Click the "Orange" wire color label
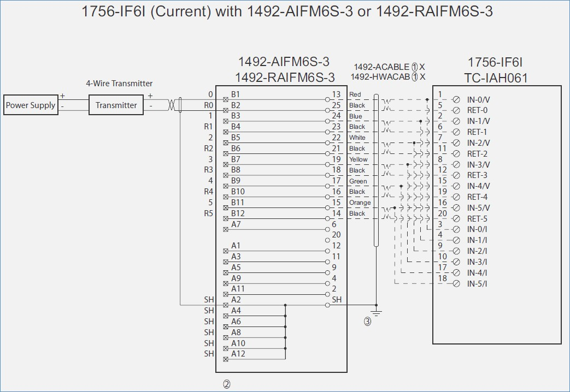 360,203
